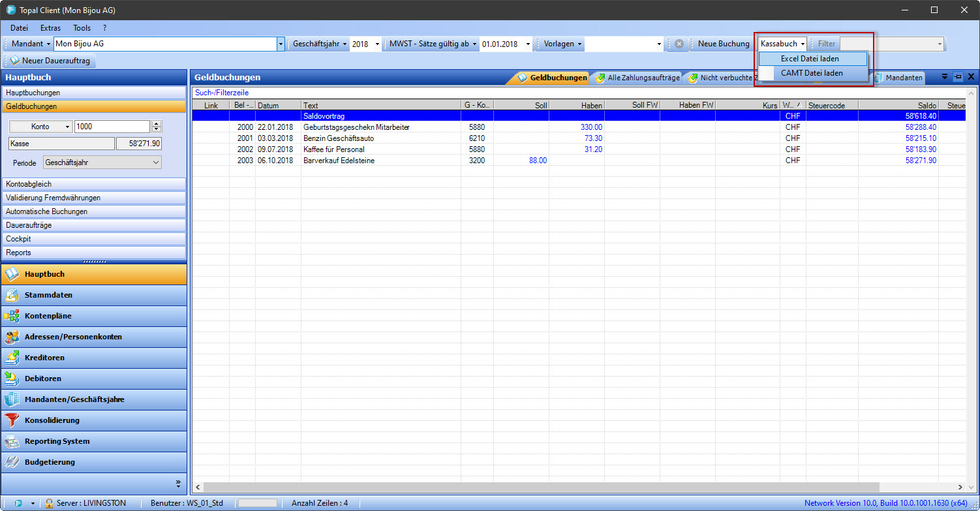Select CAMT Datei laden menu entry
The image size is (980, 511).
[811, 73]
